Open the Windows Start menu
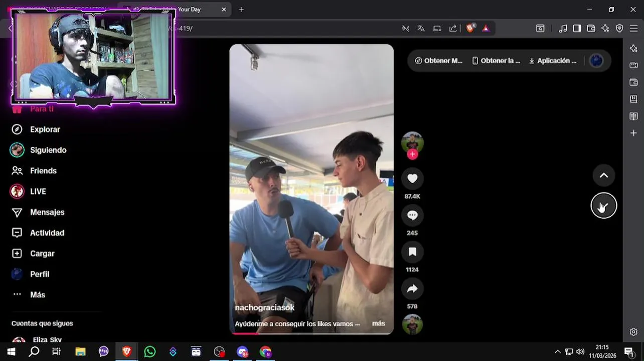Image resolution: width=644 pixels, height=361 pixels. [x=11, y=352]
